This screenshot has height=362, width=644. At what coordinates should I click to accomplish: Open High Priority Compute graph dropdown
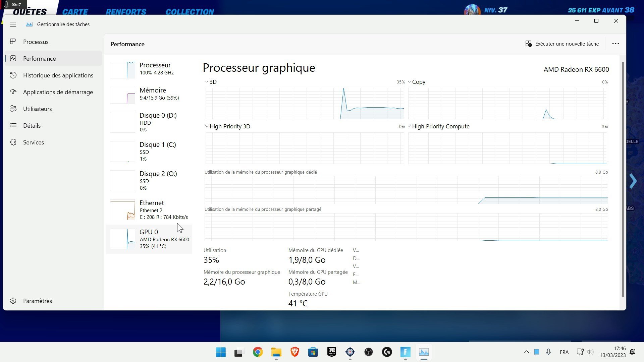click(x=409, y=126)
